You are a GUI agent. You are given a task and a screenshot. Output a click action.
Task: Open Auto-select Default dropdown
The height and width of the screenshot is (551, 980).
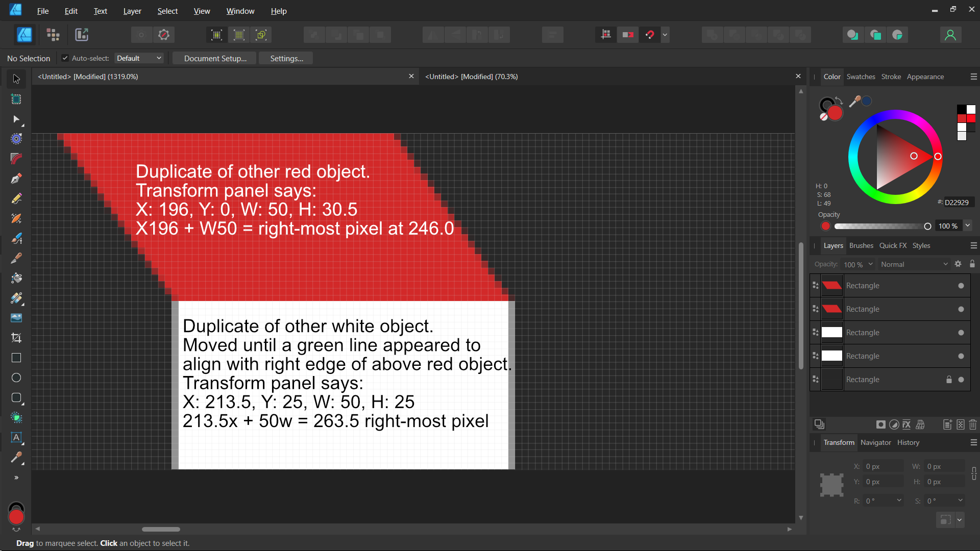[139, 58]
